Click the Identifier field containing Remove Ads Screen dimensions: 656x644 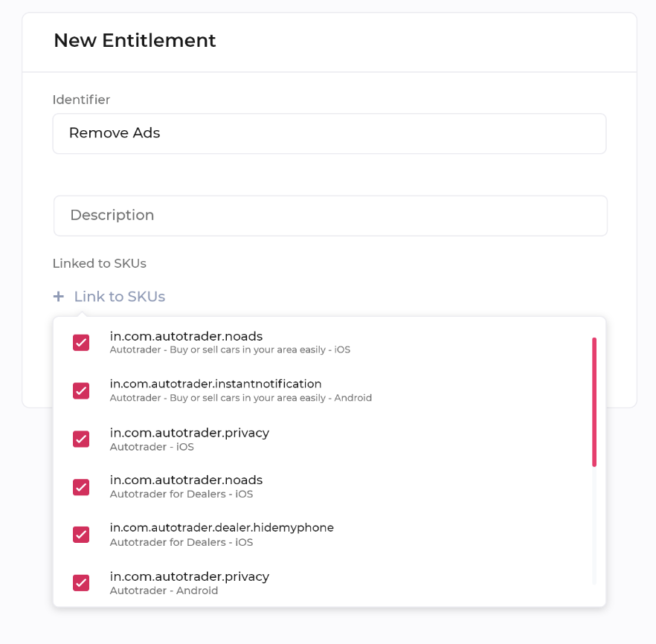(329, 134)
